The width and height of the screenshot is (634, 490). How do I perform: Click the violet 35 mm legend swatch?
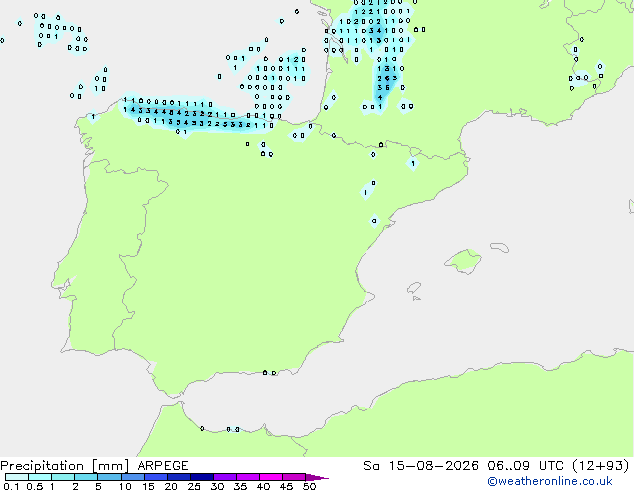[248, 477]
